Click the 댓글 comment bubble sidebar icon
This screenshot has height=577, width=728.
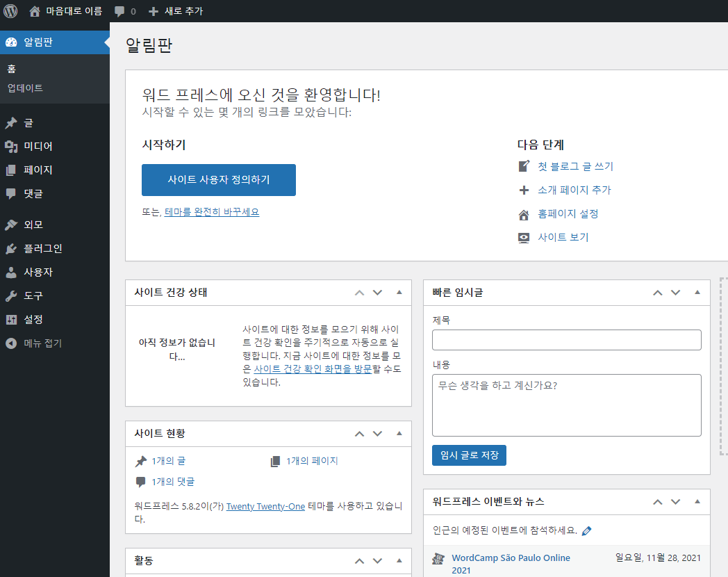(x=11, y=194)
